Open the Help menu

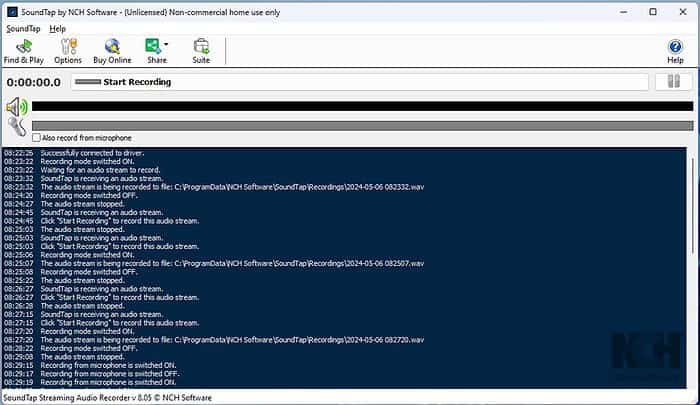pos(58,29)
